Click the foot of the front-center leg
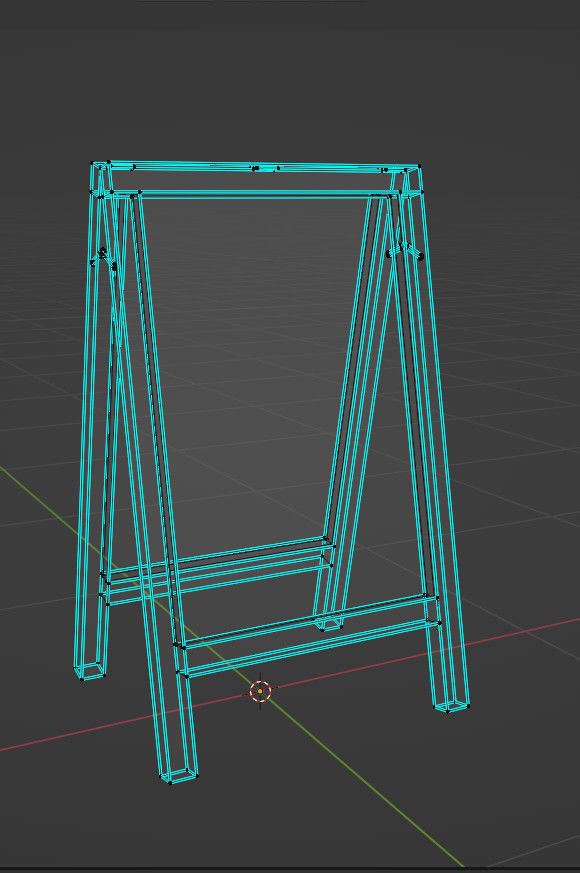This screenshot has height=873, width=580. [x=179, y=775]
